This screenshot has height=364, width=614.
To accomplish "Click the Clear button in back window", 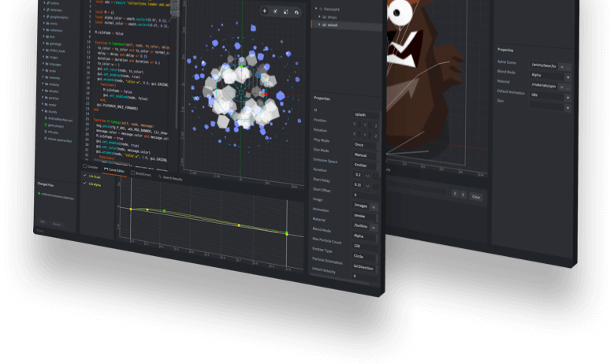I will tap(476, 197).
